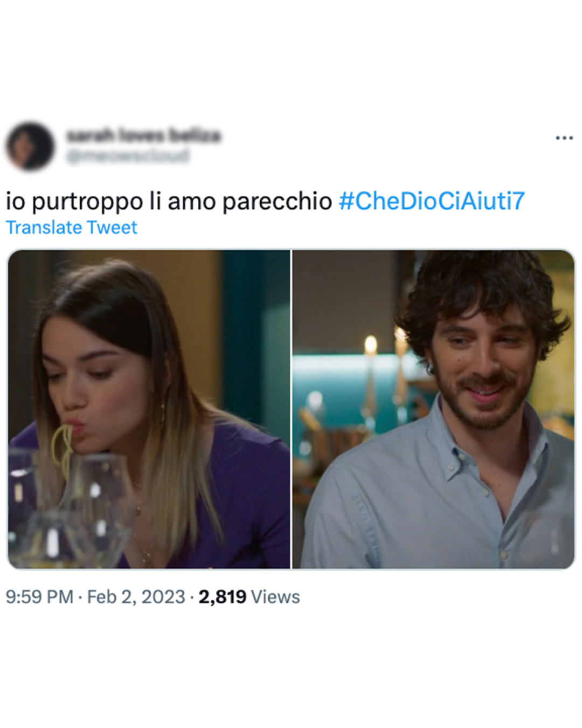Select the tweet text "io purtroppo li amo parecchio"
Screen dimensions: 582x728
tap(169, 201)
